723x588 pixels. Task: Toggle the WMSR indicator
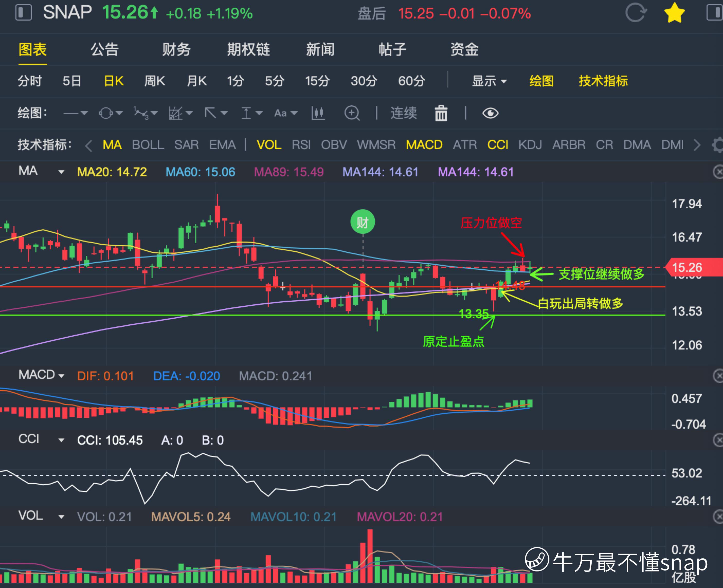[x=376, y=145]
